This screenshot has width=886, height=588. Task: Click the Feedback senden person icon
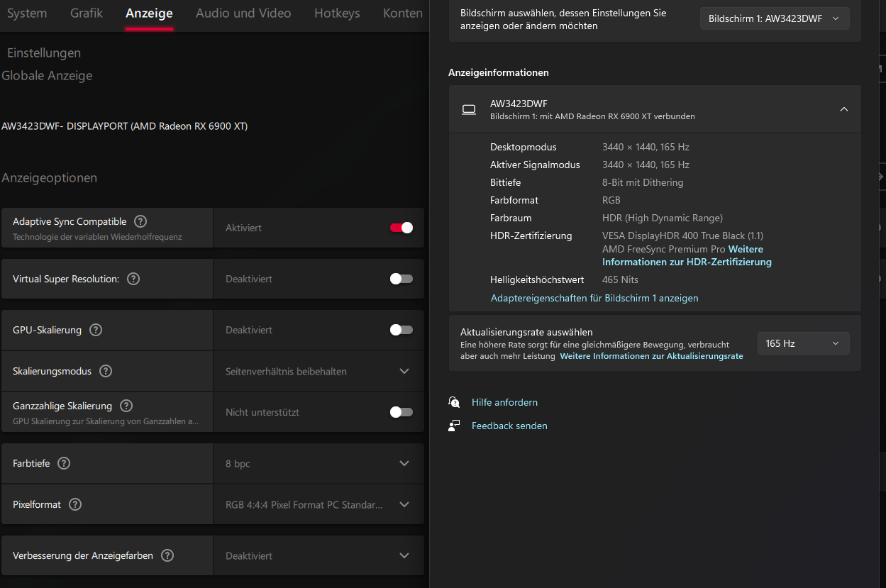point(454,426)
